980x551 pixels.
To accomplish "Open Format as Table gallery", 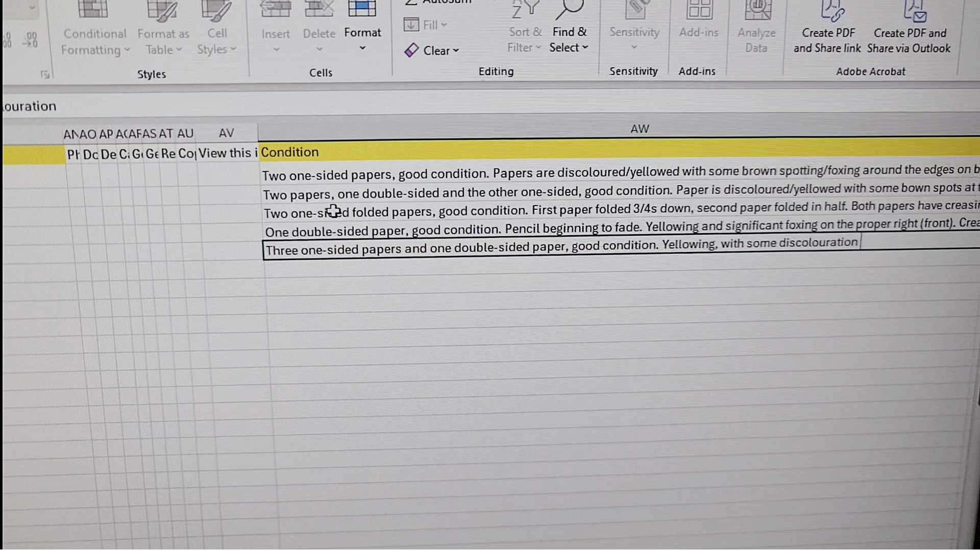I will (x=163, y=41).
